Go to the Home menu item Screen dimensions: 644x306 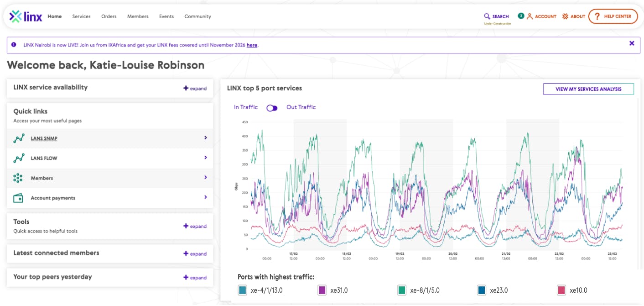click(x=55, y=16)
